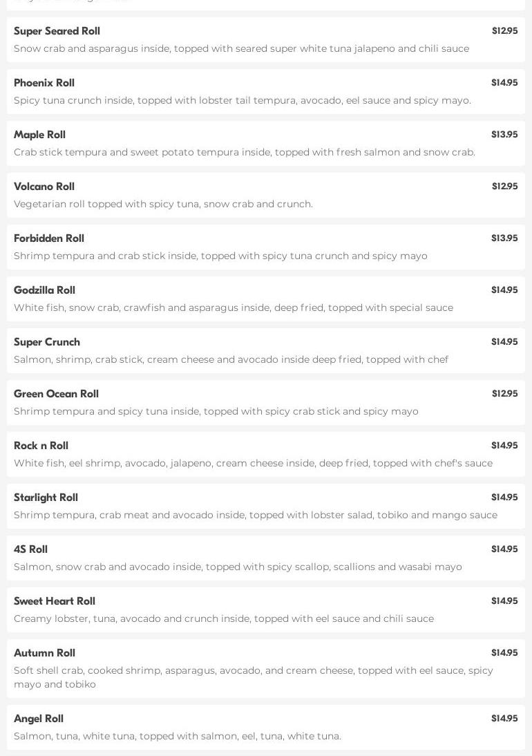
Task: Click the Godzilla Roll description text
Action: (234, 308)
